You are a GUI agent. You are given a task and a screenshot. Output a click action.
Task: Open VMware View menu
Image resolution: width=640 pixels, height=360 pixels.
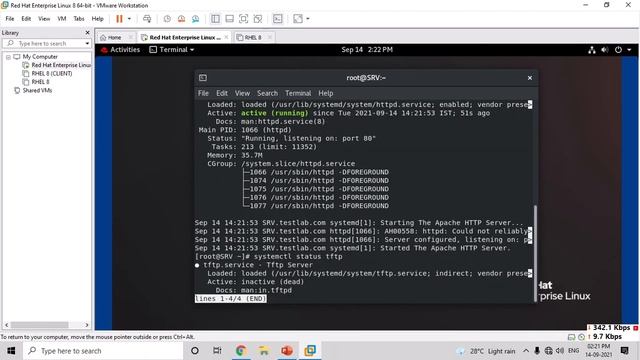44,19
